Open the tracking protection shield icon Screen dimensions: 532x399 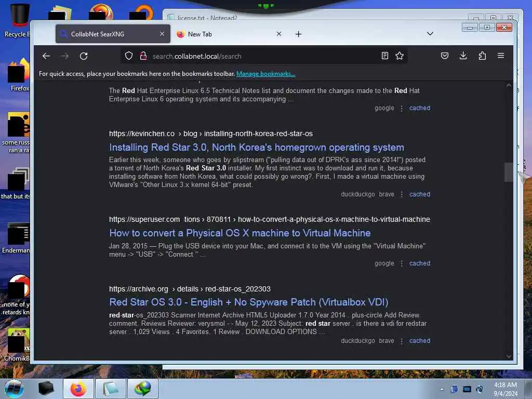coord(129,56)
